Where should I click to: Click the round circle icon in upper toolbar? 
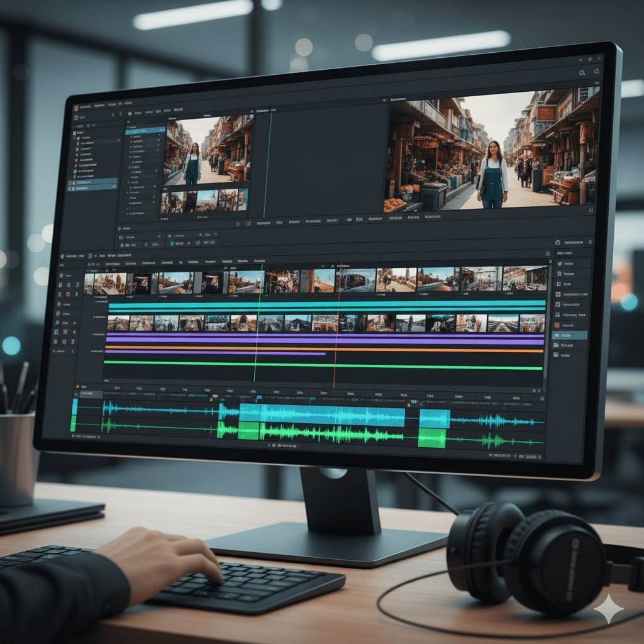pos(130,113)
